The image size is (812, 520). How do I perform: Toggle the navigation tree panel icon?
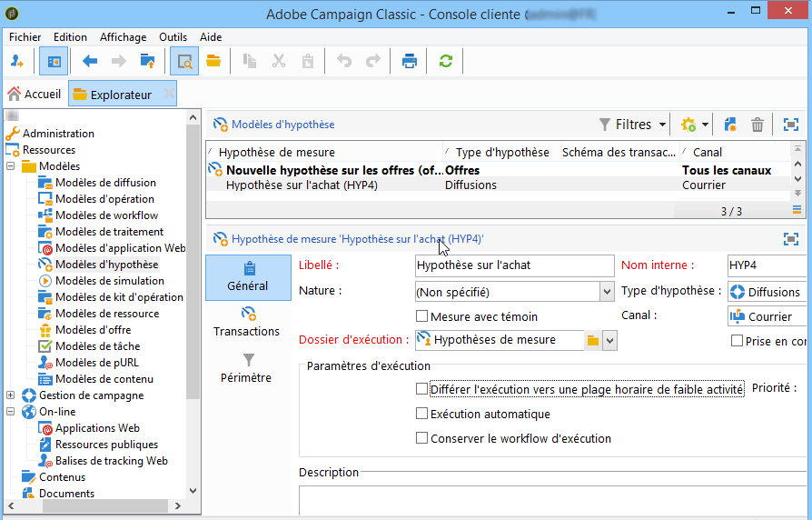pos(54,61)
